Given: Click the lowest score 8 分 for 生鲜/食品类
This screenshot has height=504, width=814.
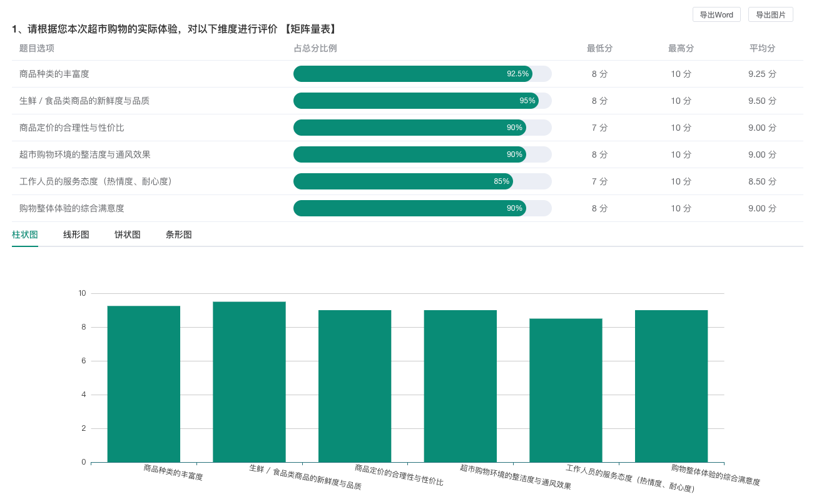Looking at the screenshot, I should click(x=599, y=101).
